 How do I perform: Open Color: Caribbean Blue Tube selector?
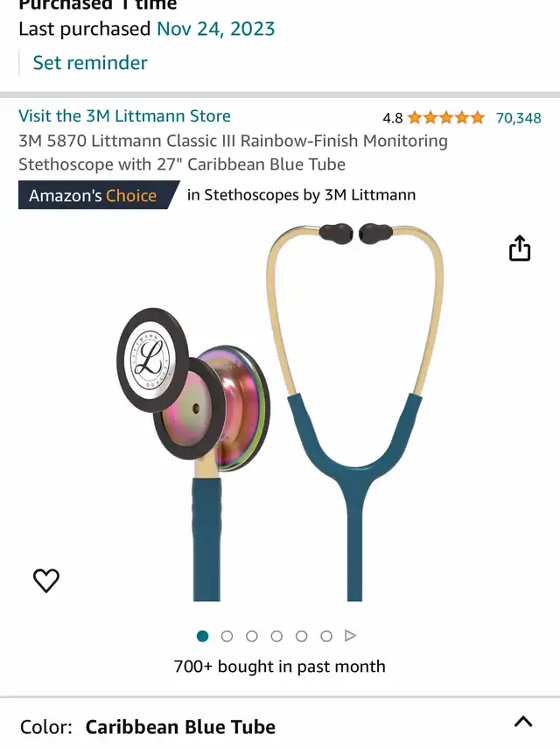(x=280, y=726)
